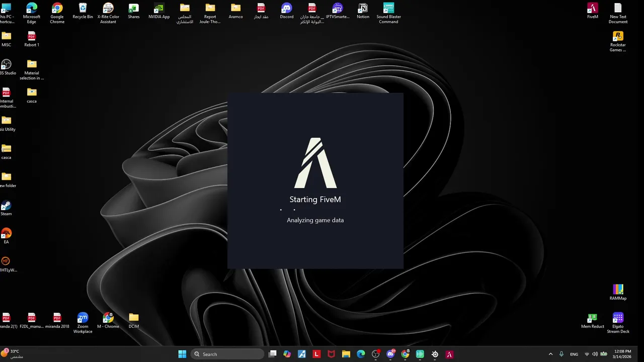This screenshot has height=362, width=644.
Task: Select the Report Joule-Tho... folder
Action: pyautogui.click(x=210, y=13)
